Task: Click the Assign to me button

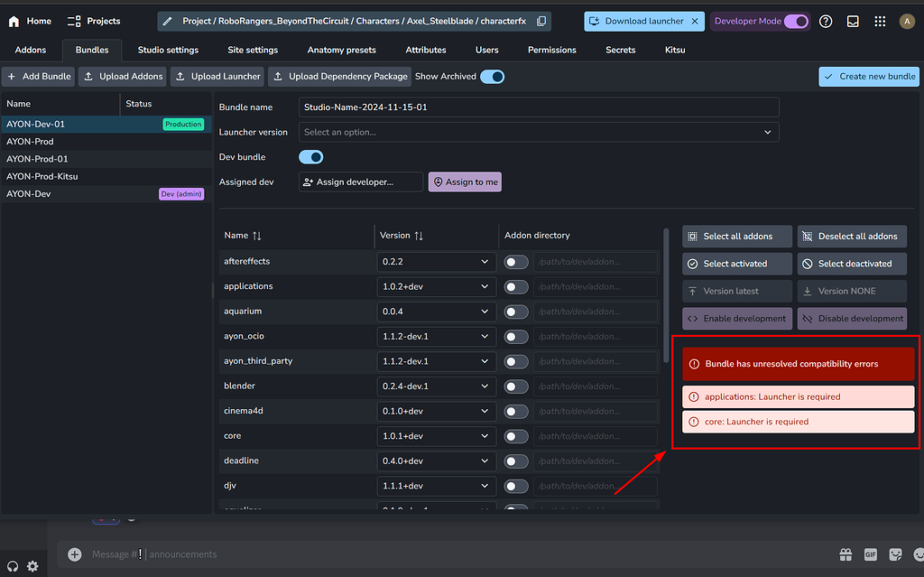Action: click(x=465, y=181)
